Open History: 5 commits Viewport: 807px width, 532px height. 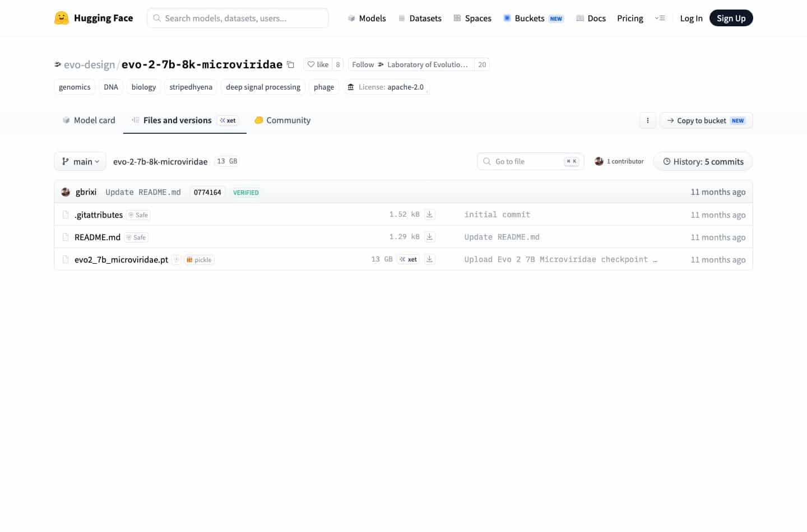(x=703, y=161)
